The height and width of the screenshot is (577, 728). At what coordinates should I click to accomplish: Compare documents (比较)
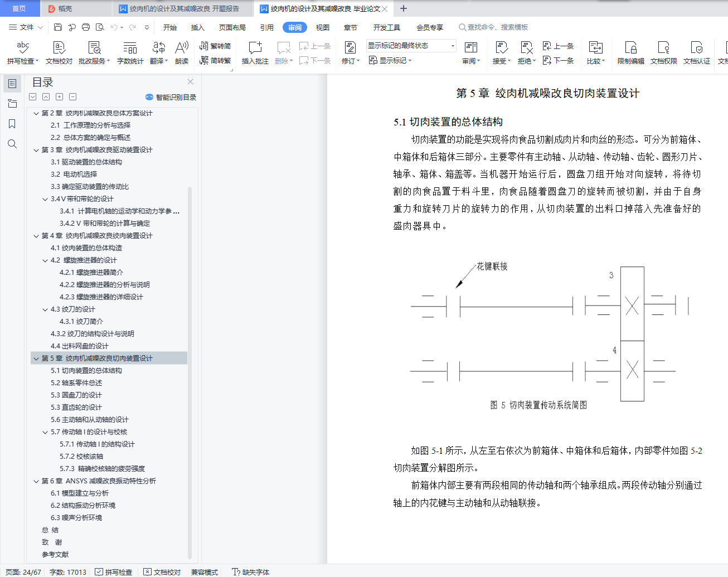(595, 53)
